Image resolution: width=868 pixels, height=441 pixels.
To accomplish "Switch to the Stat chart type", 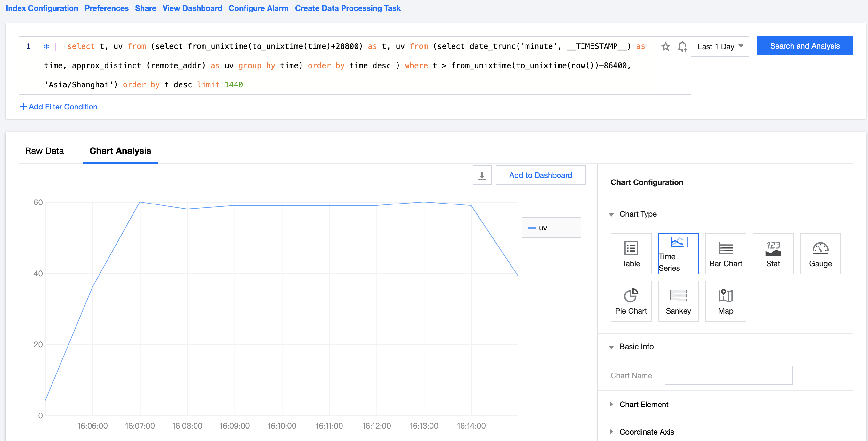I will point(773,253).
